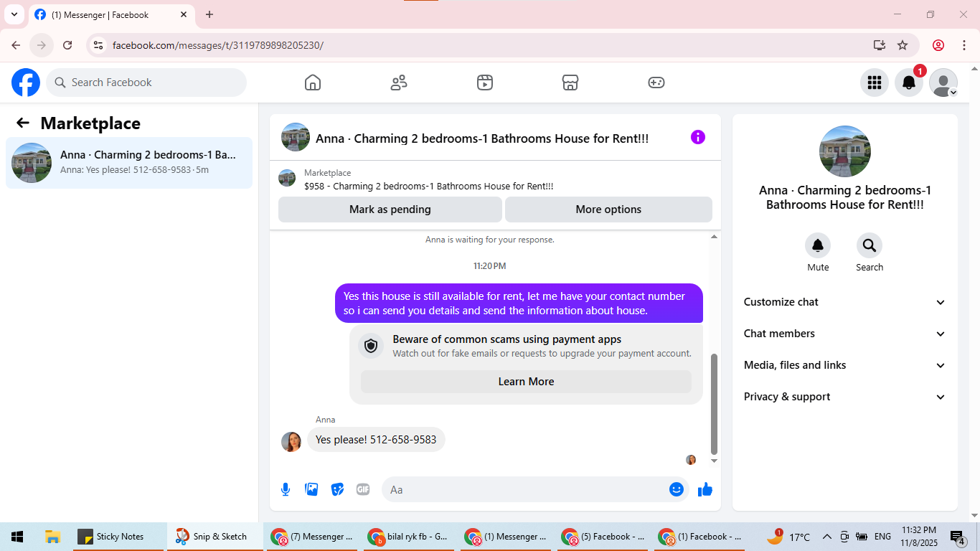Send a thumbs-up like

[705, 489]
